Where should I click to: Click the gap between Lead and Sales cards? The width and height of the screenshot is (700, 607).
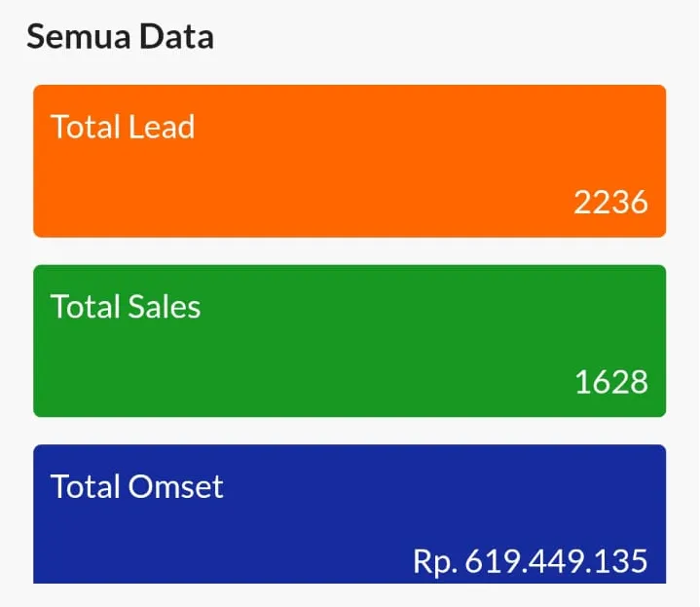click(350, 251)
